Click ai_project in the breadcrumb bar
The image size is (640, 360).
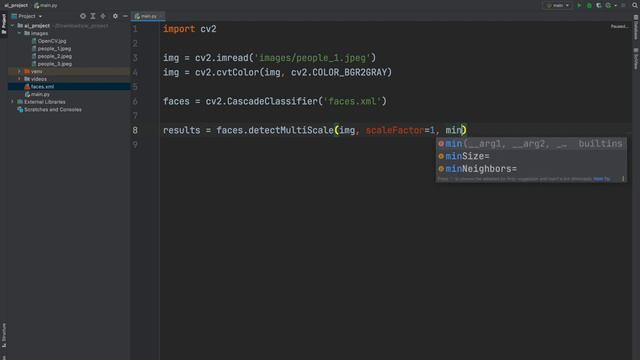click(x=16, y=5)
